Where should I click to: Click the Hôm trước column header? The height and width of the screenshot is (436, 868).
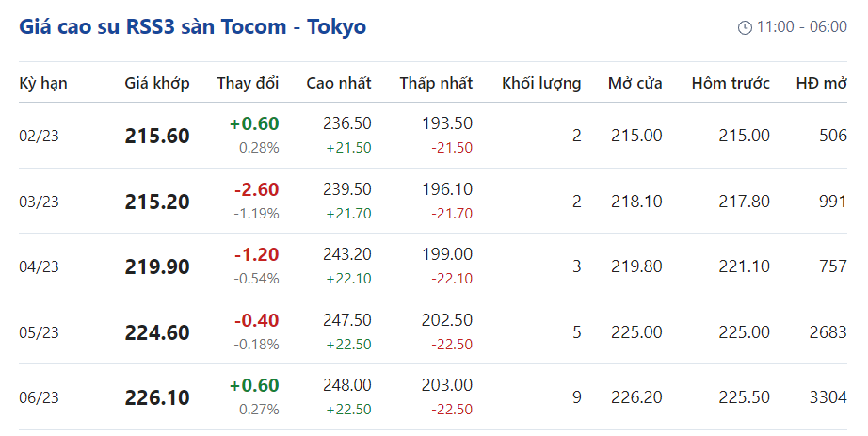(731, 83)
